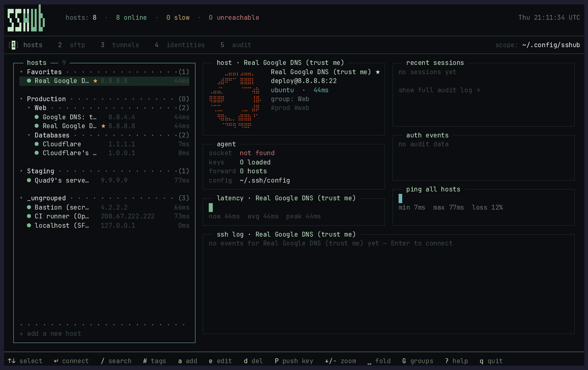Image resolution: width=588 pixels, height=370 pixels.
Task: Click the zoom shortcut in footer
Action: [341, 361]
